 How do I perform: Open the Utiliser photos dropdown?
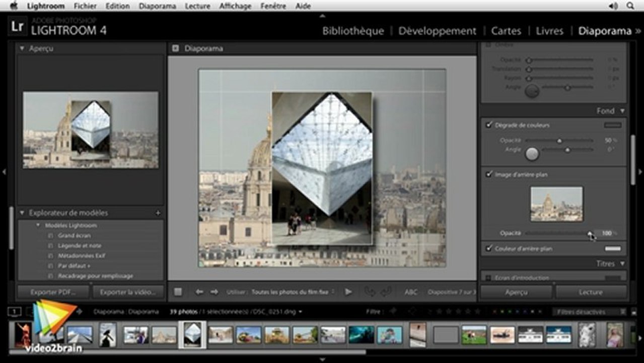(x=294, y=292)
